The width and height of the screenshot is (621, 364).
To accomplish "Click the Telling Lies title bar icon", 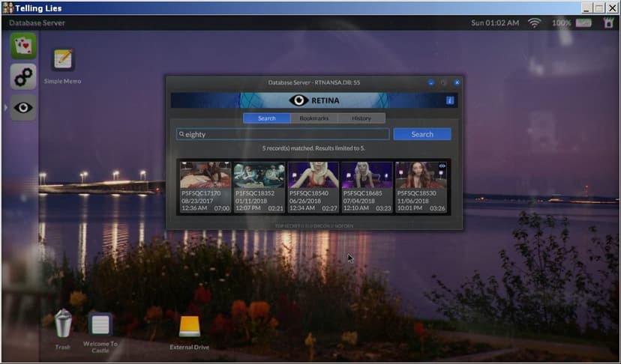I will (x=8, y=8).
